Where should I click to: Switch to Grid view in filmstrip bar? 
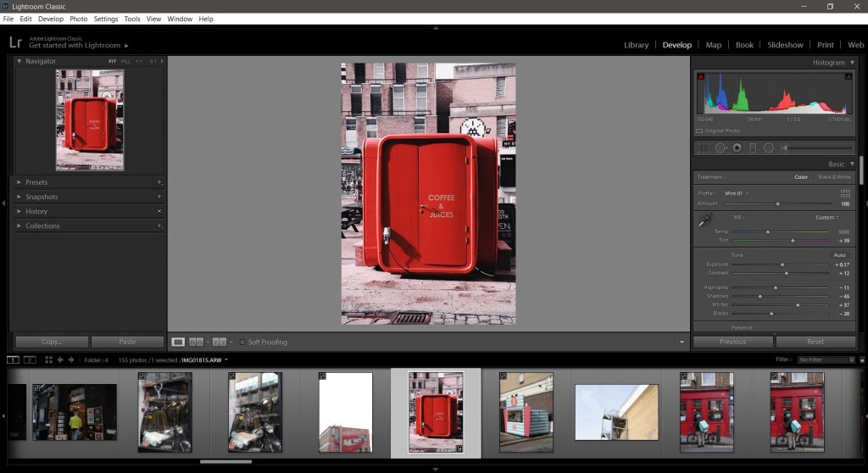[x=48, y=360]
